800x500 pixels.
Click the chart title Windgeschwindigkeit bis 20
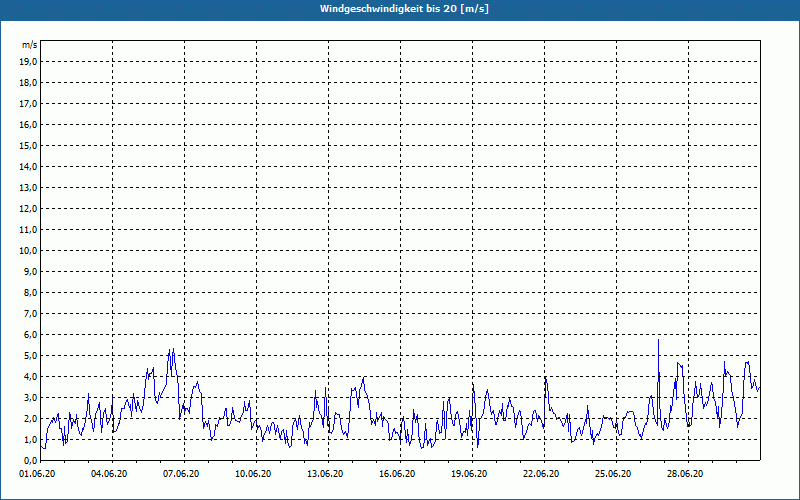[x=405, y=9]
